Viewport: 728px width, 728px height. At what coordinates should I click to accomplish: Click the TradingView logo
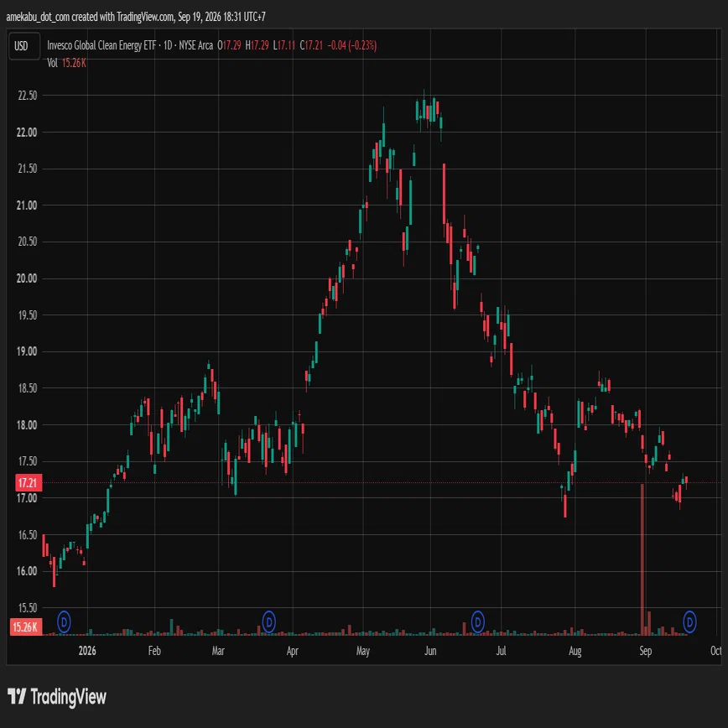57,697
